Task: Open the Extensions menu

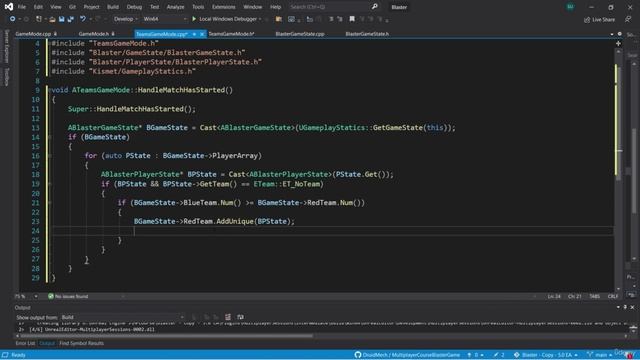Action: (x=224, y=7)
